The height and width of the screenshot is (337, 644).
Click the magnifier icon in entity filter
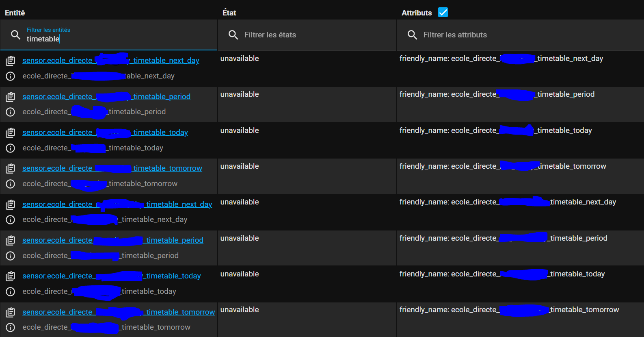tap(15, 35)
